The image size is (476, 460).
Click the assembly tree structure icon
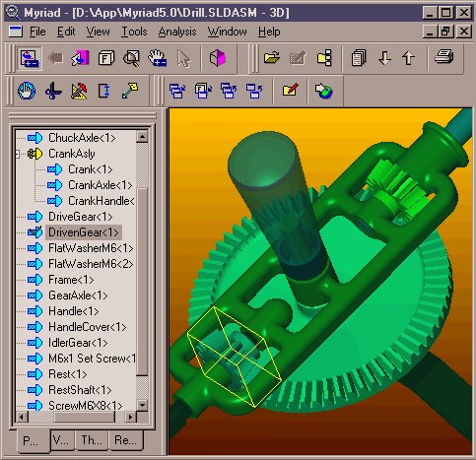click(x=324, y=58)
